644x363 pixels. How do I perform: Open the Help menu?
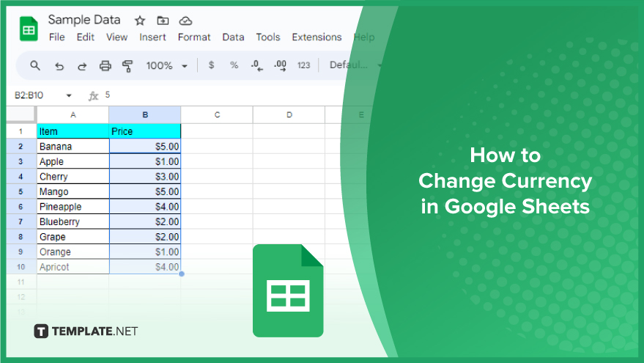pos(364,37)
